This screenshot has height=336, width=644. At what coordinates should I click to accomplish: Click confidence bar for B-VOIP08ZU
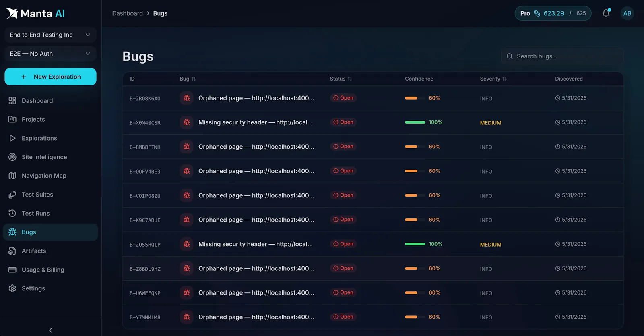click(x=415, y=195)
